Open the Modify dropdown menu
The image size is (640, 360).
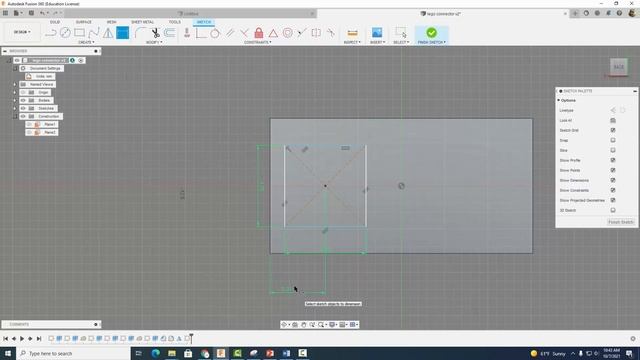click(x=154, y=42)
